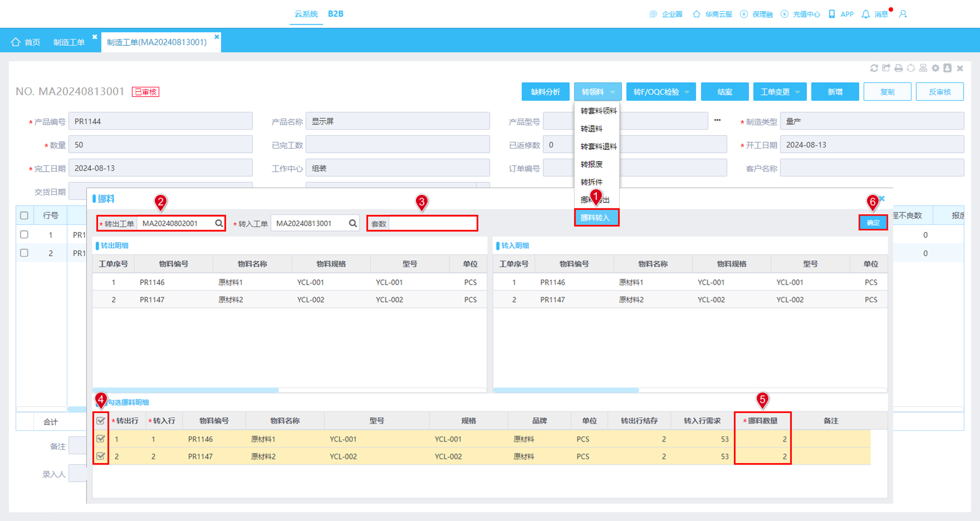Click the 确定 button in 挪料 dialog
The width and height of the screenshot is (980, 521).
pos(873,222)
